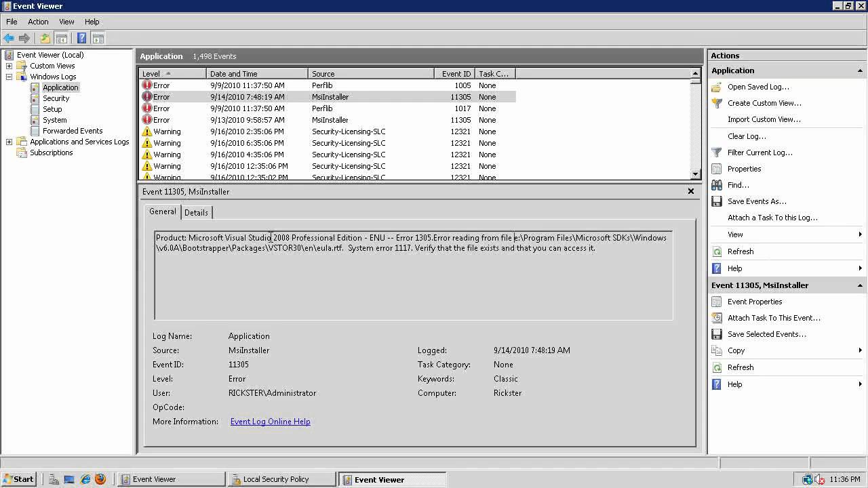Select the Perflib 1017 error row
The image size is (868, 488).
(x=327, y=108)
